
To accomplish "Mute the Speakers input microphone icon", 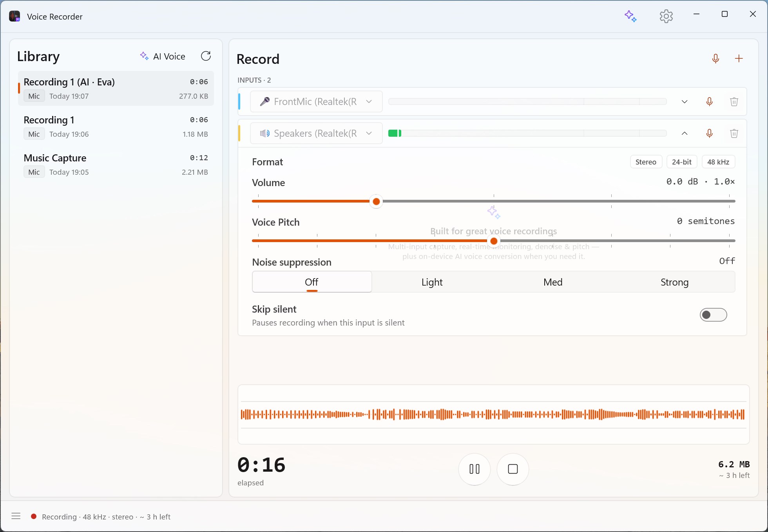I will coord(709,134).
